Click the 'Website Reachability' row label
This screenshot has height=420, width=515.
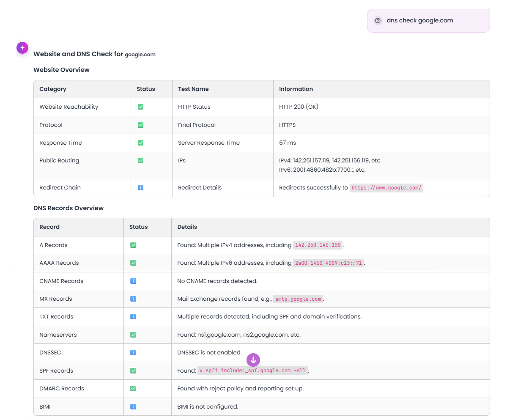coord(69,107)
